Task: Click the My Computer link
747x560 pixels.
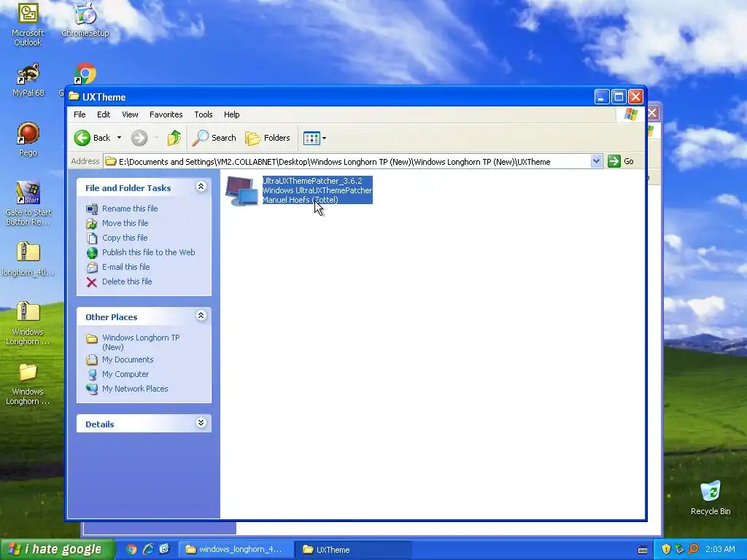Action: [125, 375]
